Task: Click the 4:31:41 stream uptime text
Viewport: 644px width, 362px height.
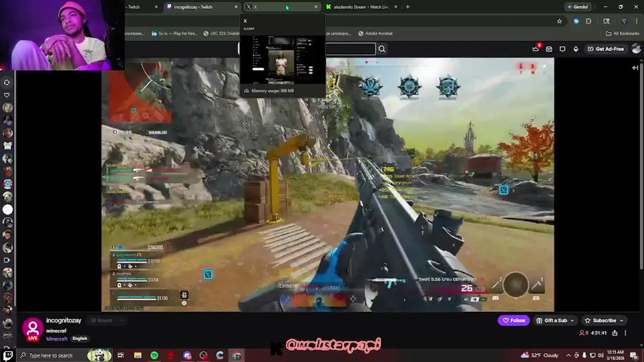Action: 599,333
